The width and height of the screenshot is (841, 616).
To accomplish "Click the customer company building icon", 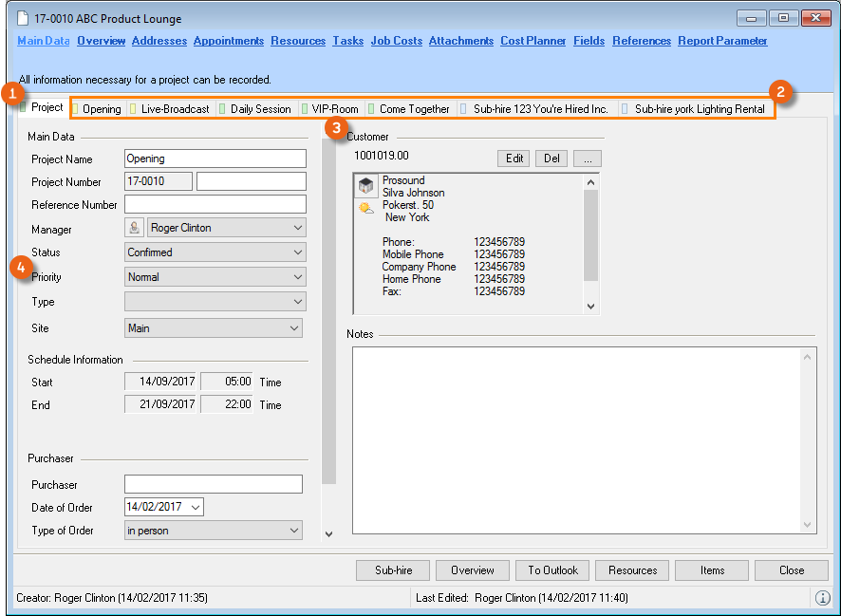I will (365, 186).
